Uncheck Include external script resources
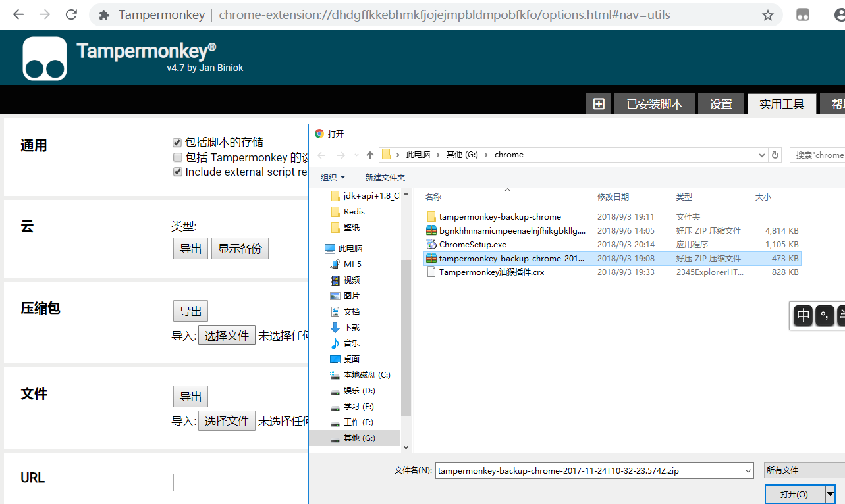The height and width of the screenshot is (504, 845). (x=177, y=172)
